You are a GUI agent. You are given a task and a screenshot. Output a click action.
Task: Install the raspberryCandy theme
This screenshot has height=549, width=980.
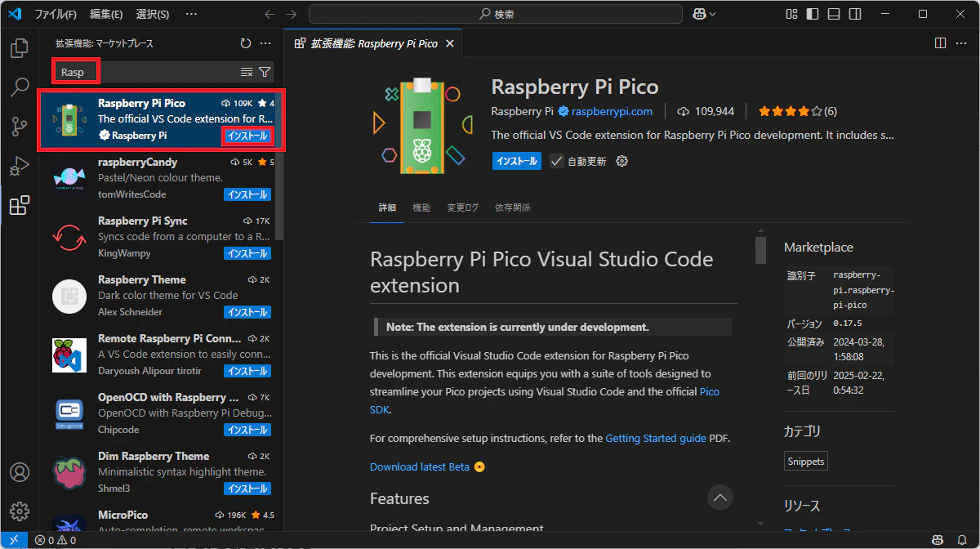(x=247, y=194)
